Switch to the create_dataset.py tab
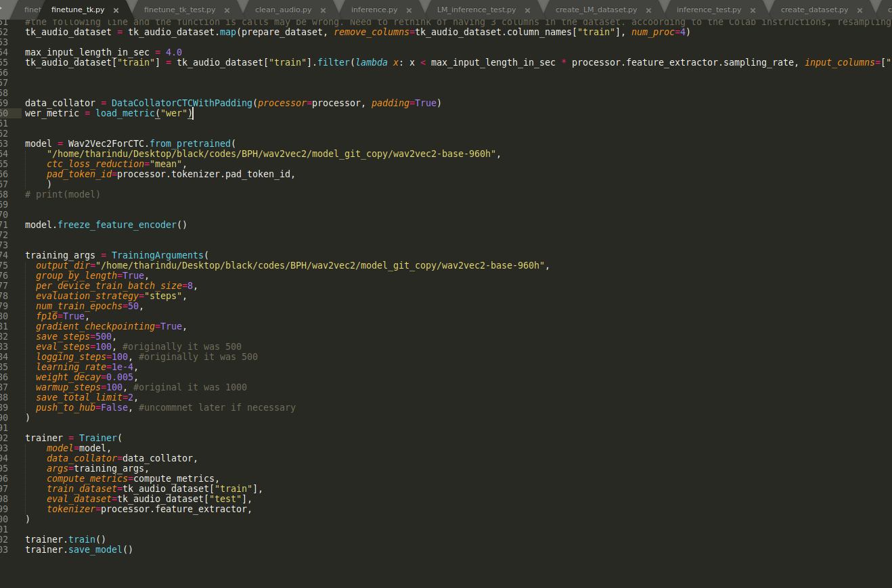The image size is (892, 588). 814,10
